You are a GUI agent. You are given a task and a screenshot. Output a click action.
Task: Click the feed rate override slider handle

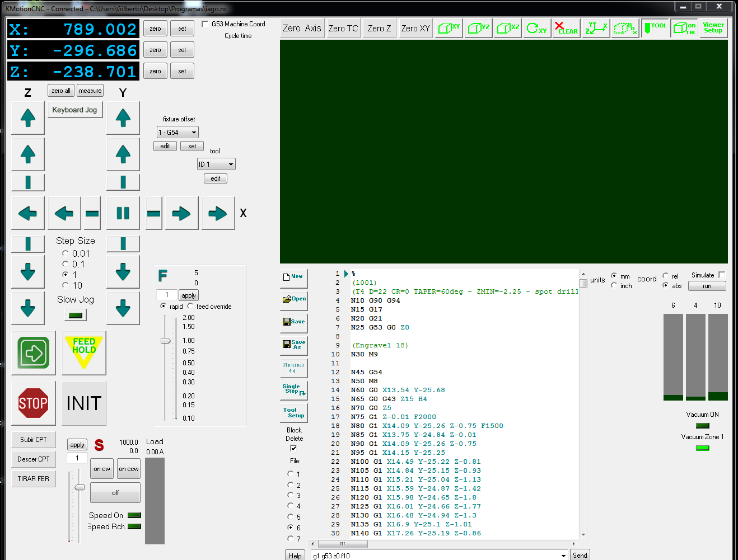(166, 341)
